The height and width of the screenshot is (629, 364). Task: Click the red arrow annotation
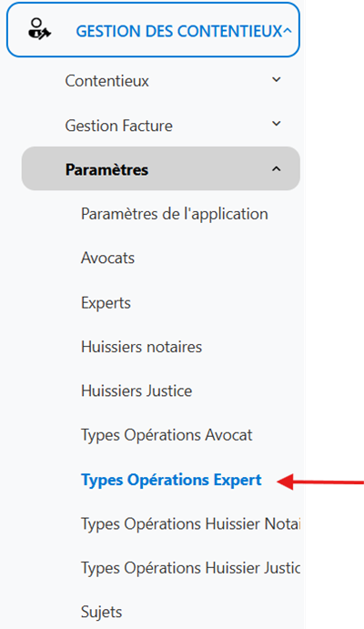click(320, 482)
